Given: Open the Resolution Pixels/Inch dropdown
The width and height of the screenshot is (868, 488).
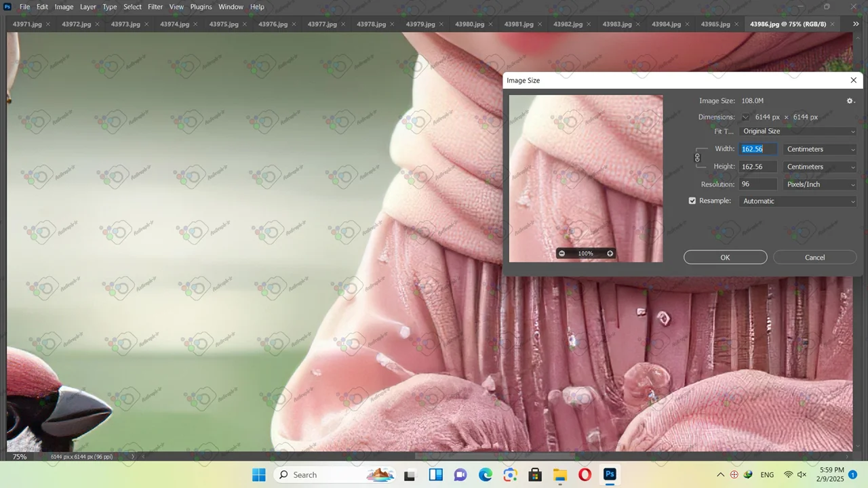Looking at the screenshot, I should coord(820,184).
